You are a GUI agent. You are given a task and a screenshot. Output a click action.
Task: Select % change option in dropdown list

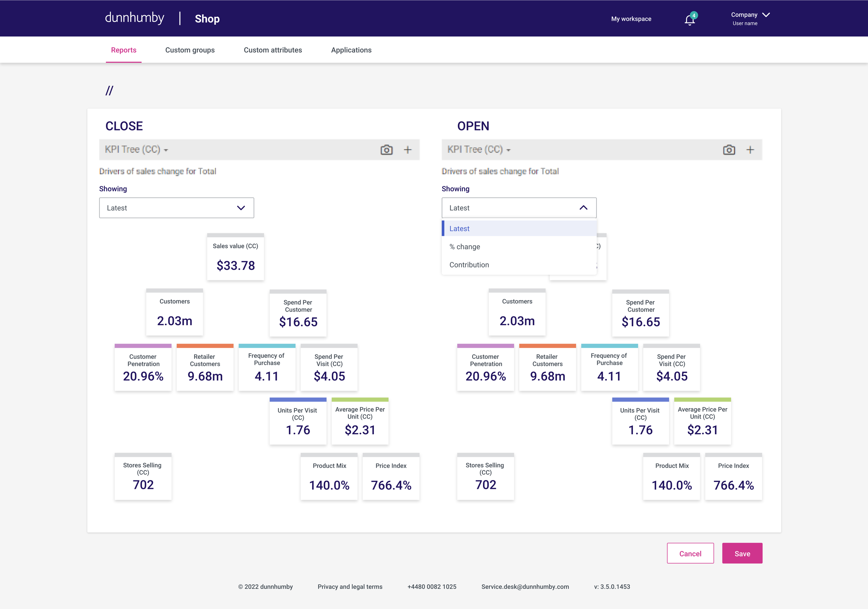pyautogui.click(x=465, y=247)
